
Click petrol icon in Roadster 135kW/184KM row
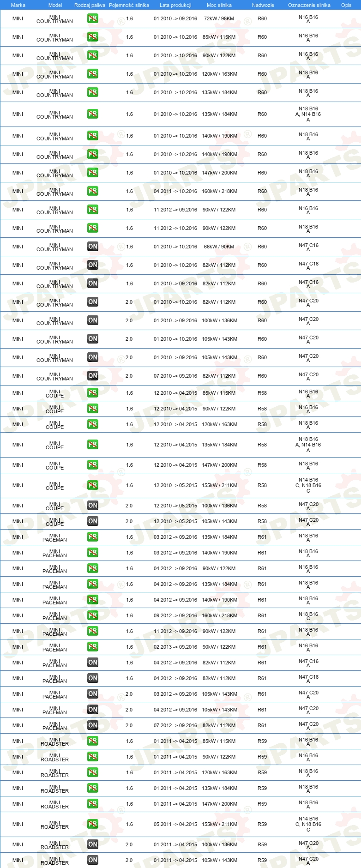pyautogui.click(x=93, y=788)
